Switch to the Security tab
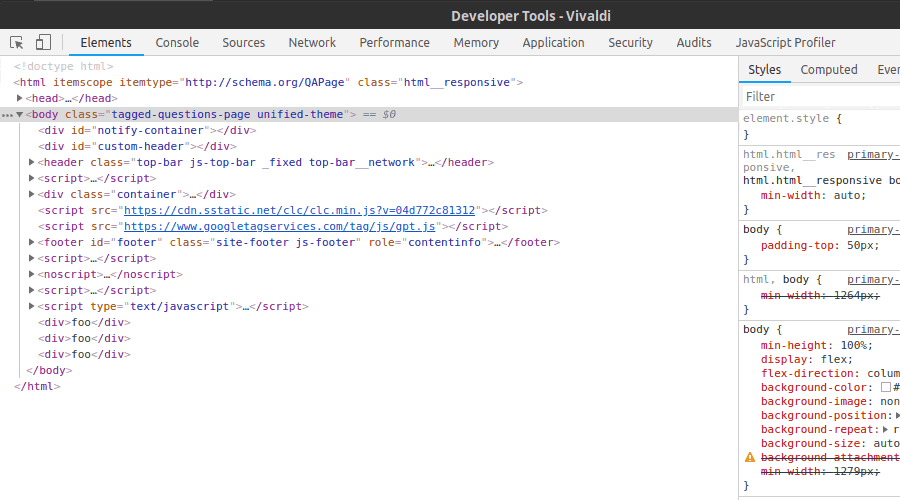900x500 pixels. point(630,42)
